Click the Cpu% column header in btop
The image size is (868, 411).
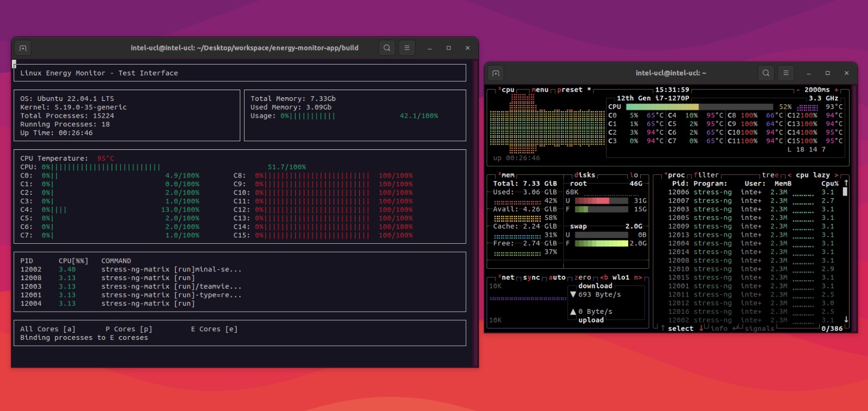(x=830, y=184)
